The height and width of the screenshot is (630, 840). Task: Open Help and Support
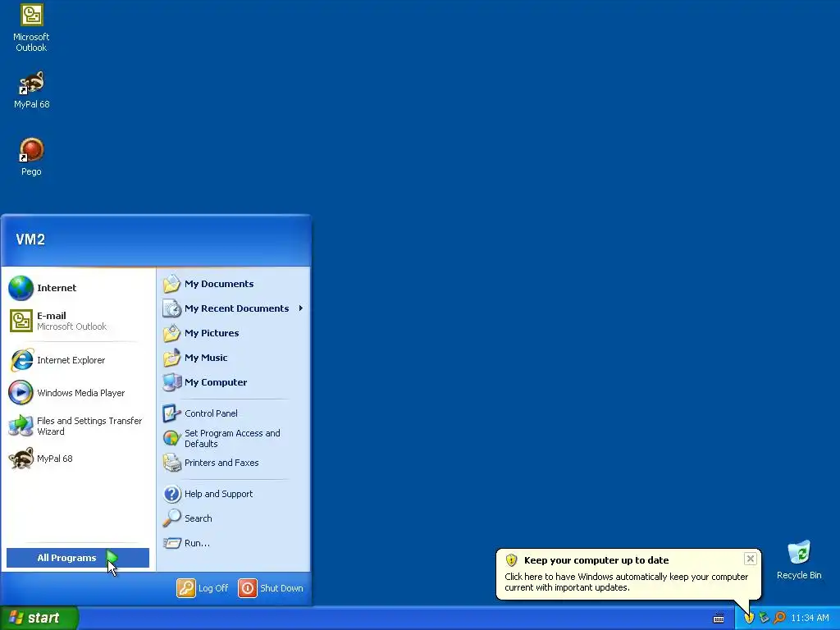tap(234, 494)
